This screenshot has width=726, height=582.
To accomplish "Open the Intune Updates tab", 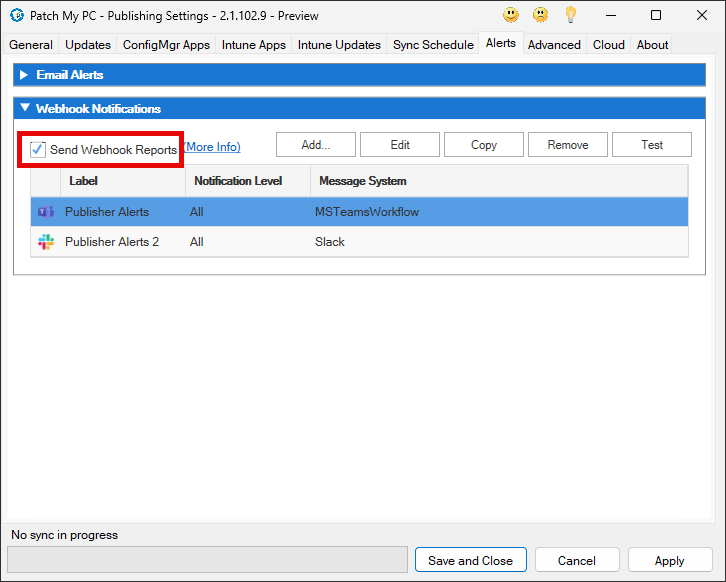I will (339, 45).
